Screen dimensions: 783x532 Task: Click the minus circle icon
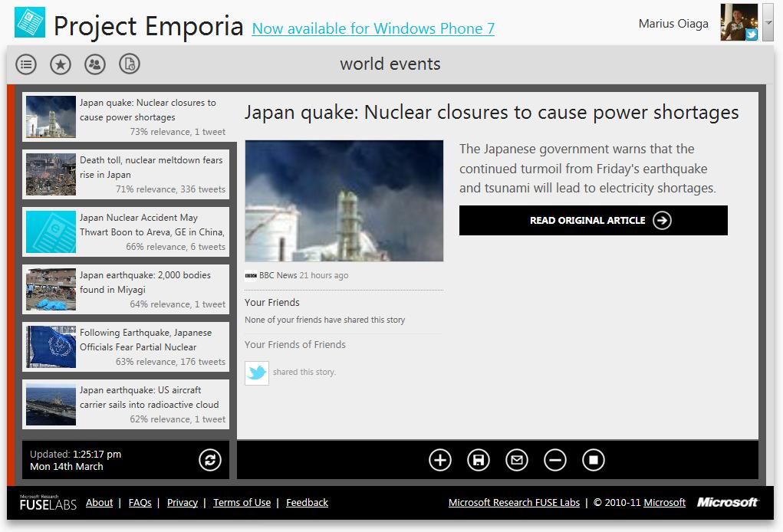pos(554,460)
